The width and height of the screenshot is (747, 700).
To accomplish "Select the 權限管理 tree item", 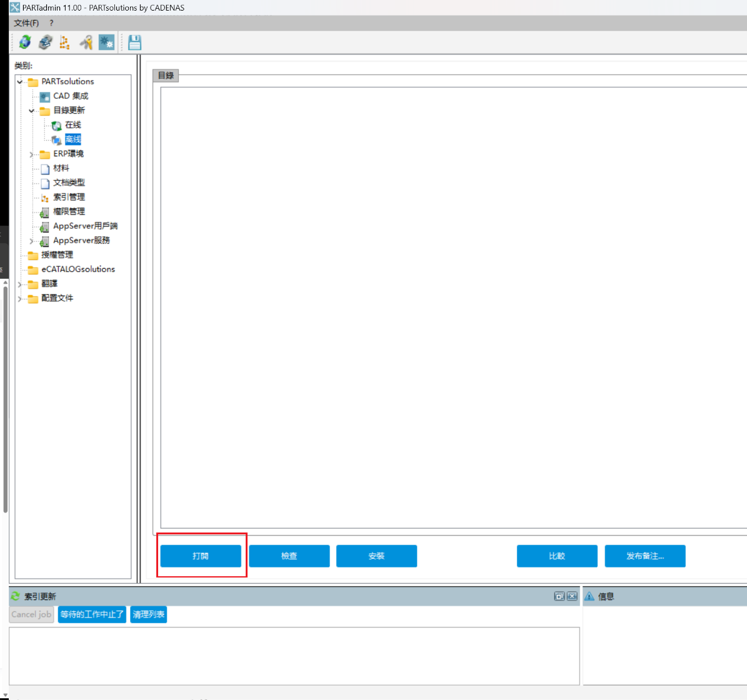I will coord(69,211).
